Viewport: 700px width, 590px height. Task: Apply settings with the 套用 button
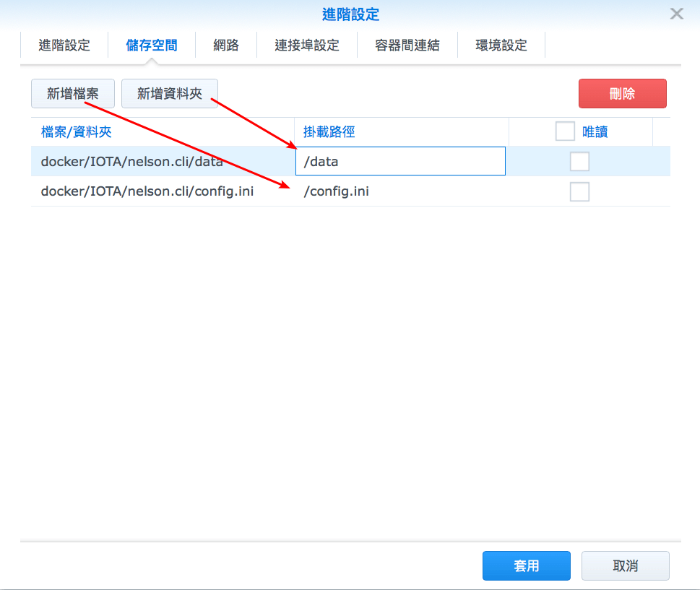(527, 566)
